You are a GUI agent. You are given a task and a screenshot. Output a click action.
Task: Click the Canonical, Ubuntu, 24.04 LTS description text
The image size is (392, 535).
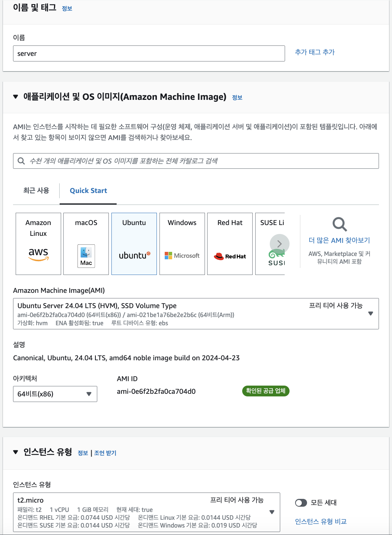pyautogui.click(x=126, y=358)
